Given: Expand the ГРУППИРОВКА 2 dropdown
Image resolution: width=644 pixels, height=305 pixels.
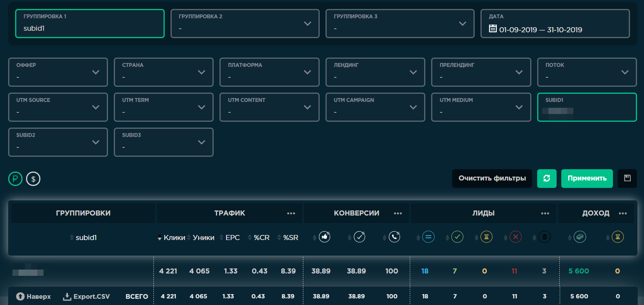Looking at the screenshot, I should pyautogui.click(x=245, y=24).
